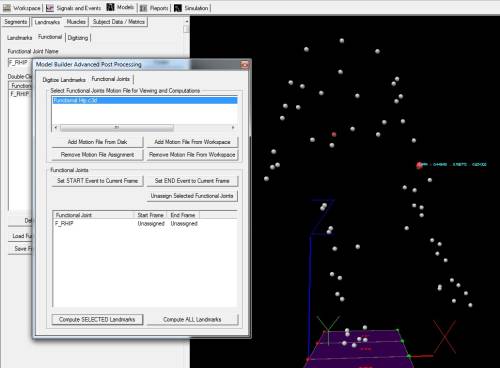Set END Event to Current Frame
This screenshot has height=368, width=500.
[192, 181]
